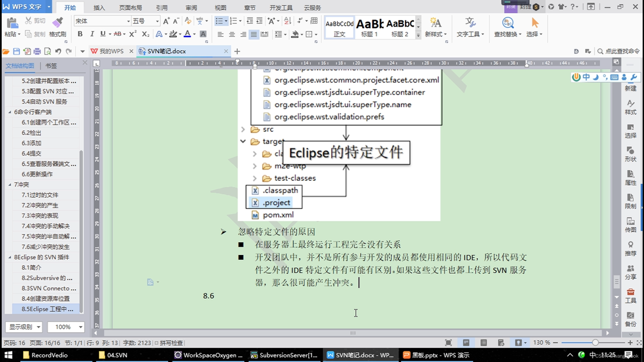The height and width of the screenshot is (362, 644).
Task: Click the 形状 sidebar icon
Action: click(631, 154)
